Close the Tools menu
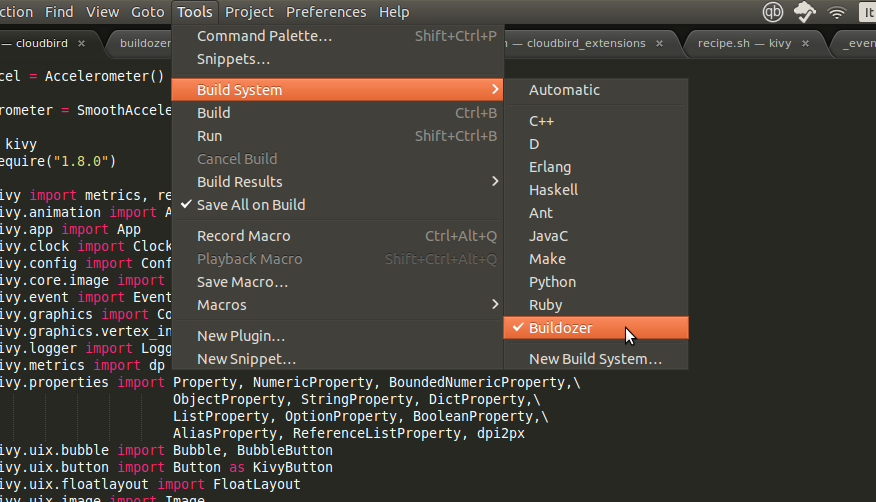The height and width of the screenshot is (502, 876). pyautogui.click(x=194, y=12)
